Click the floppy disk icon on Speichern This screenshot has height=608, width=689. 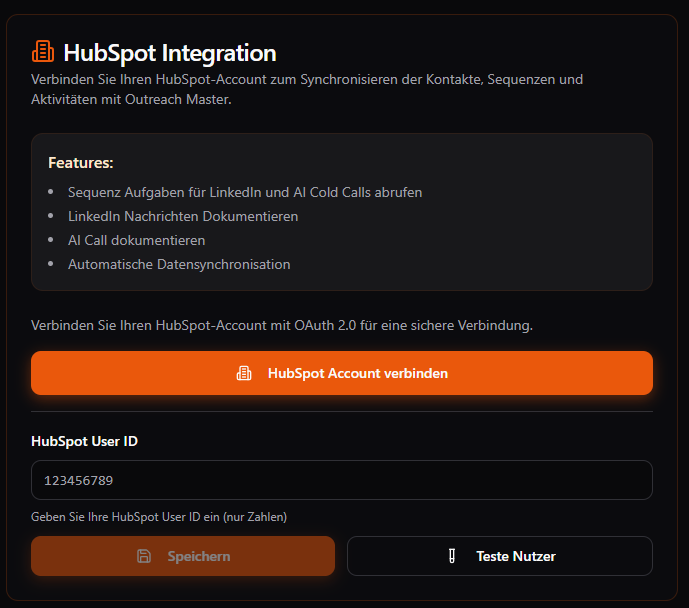click(144, 556)
